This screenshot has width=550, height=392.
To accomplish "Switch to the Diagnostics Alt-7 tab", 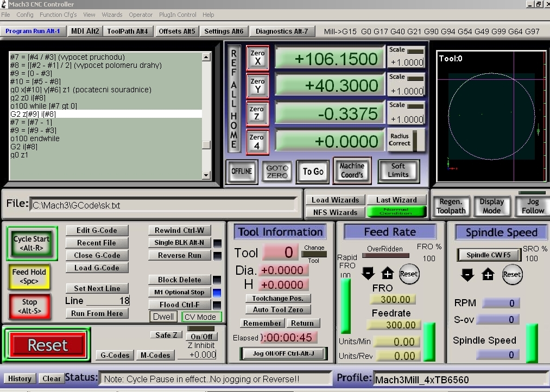I will [282, 31].
